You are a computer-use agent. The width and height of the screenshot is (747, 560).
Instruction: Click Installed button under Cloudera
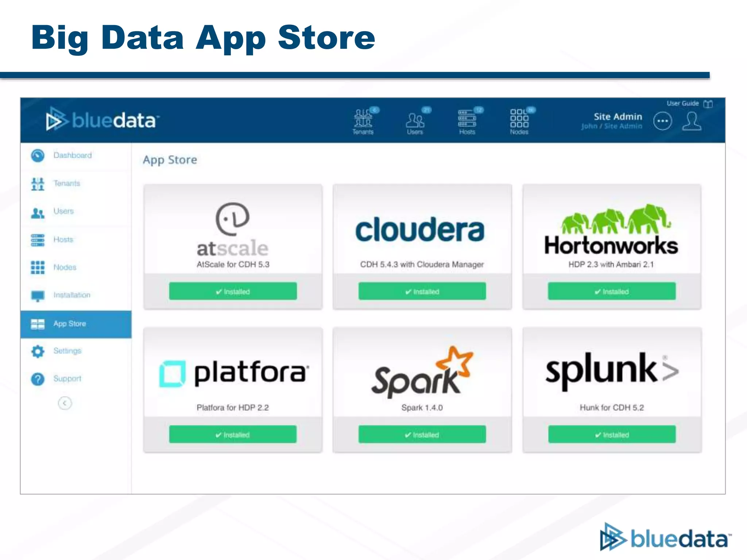click(422, 291)
